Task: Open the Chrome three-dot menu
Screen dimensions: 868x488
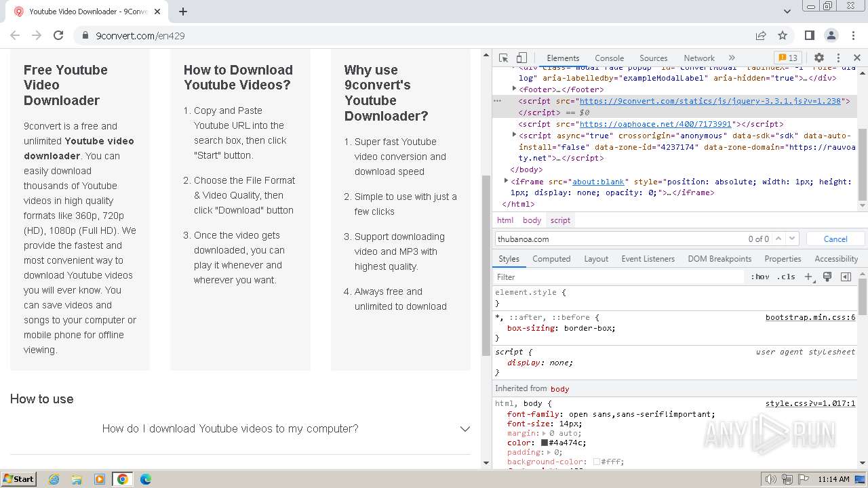Action: point(853,35)
